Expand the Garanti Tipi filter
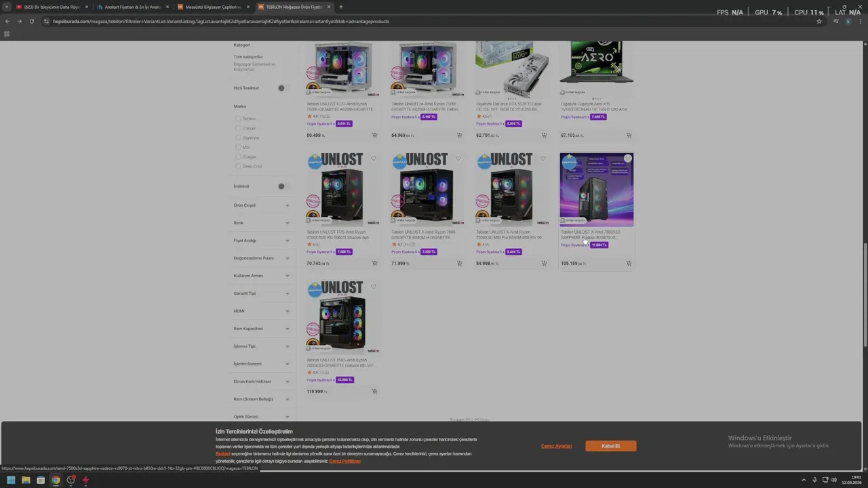The height and width of the screenshot is (488, 868). click(x=262, y=293)
